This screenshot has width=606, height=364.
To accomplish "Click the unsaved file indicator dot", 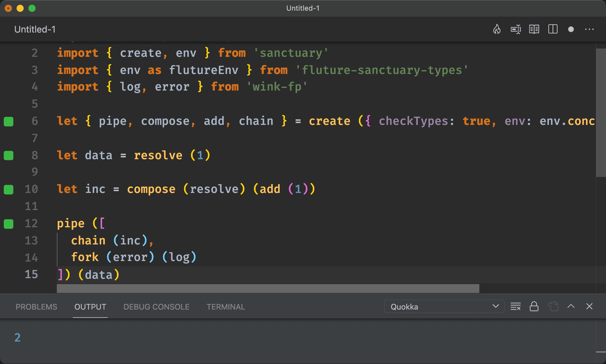I will pos(570,29).
